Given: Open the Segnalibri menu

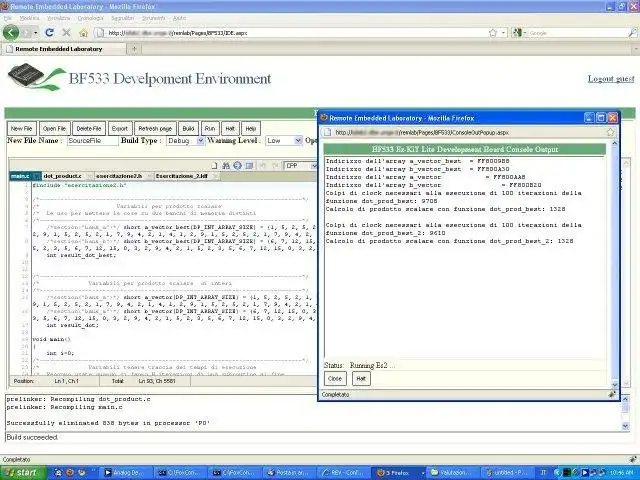Looking at the screenshot, I should pos(122,18).
